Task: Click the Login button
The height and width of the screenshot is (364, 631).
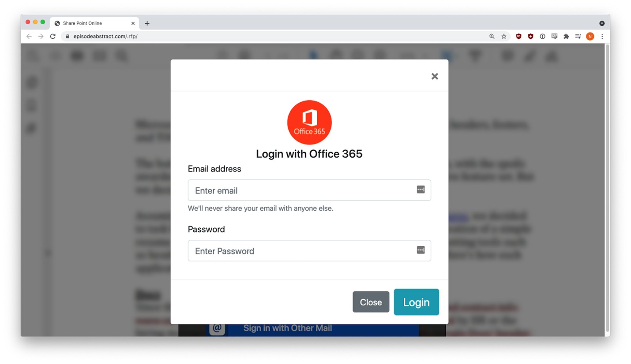Action: point(416,302)
